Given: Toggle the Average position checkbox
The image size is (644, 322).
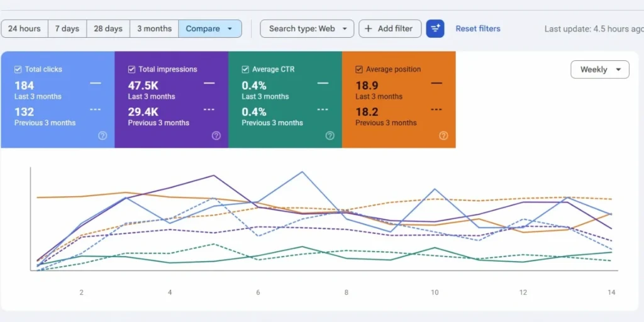Looking at the screenshot, I should [359, 69].
